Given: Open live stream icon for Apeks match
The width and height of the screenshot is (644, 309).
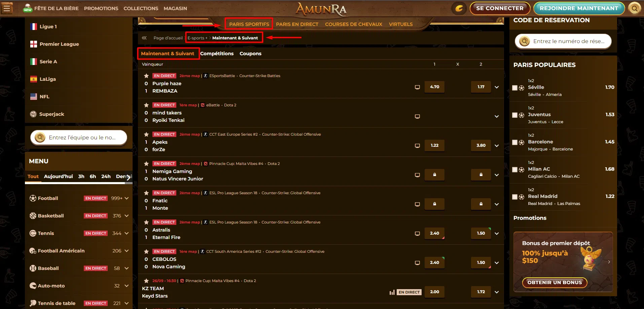Looking at the screenshot, I should click(x=417, y=146).
